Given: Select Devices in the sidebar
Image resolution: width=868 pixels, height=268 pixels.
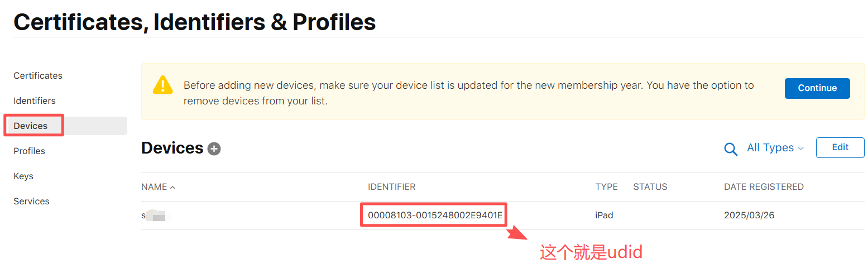Looking at the screenshot, I should (x=31, y=126).
